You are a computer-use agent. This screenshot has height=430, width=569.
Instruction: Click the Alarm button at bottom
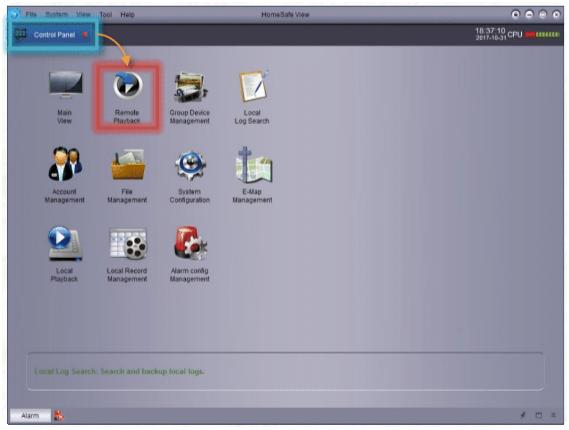(30, 415)
